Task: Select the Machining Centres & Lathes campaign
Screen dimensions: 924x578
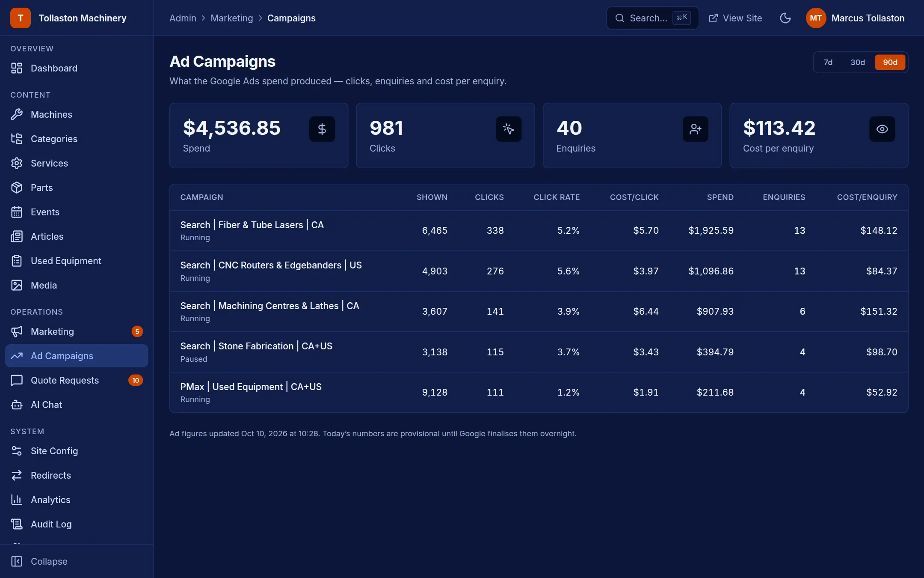Action: pyautogui.click(x=539, y=311)
